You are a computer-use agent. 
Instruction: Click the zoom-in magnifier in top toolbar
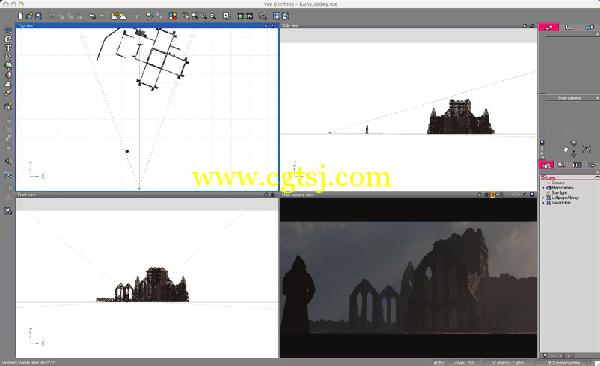pos(204,16)
